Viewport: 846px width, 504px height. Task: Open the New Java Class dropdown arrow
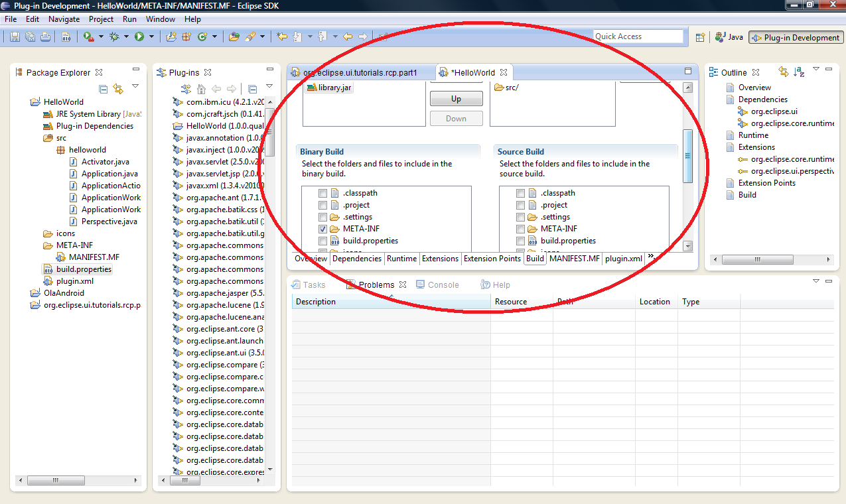214,36
